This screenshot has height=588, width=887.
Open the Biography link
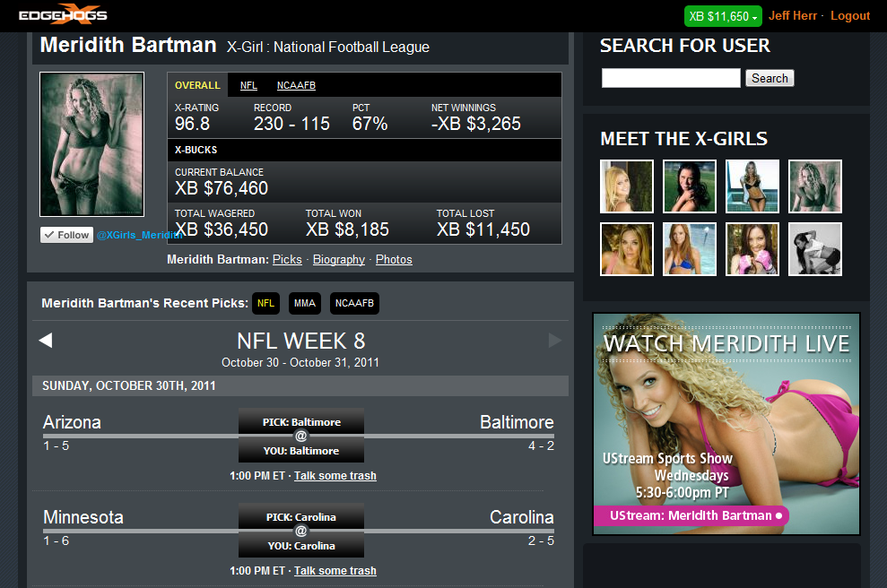click(339, 260)
